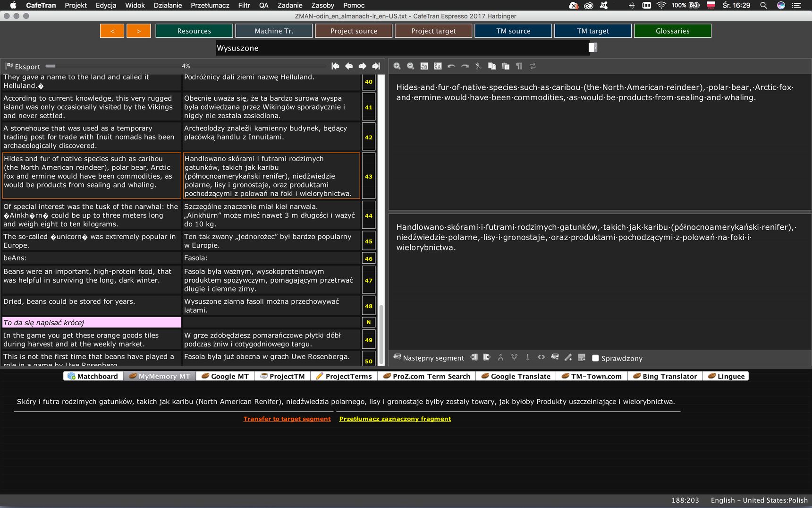Image resolution: width=812 pixels, height=508 pixels.
Task: Click the angle brackets tag icon
Action: [x=541, y=357]
